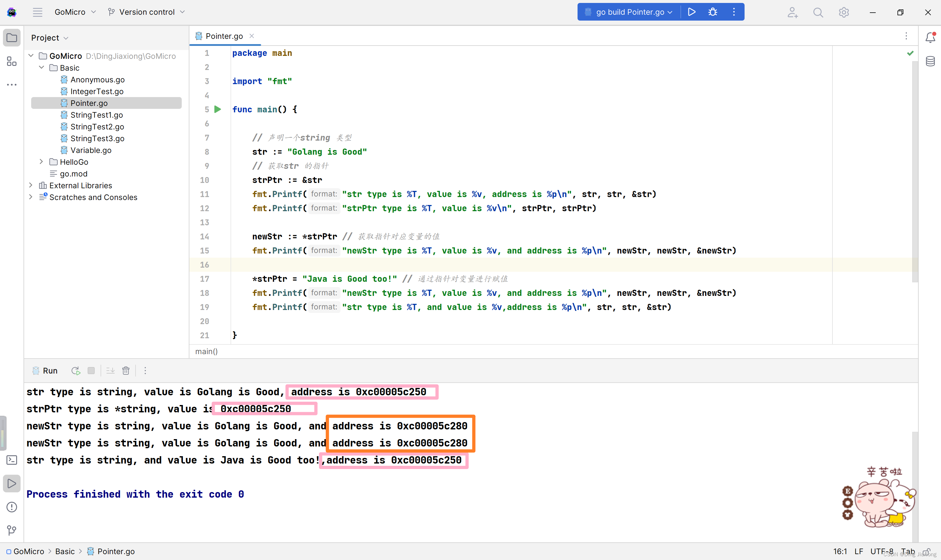This screenshot has height=560, width=941.
Task: Toggle scroll to end in Run panel
Action: [x=110, y=371]
